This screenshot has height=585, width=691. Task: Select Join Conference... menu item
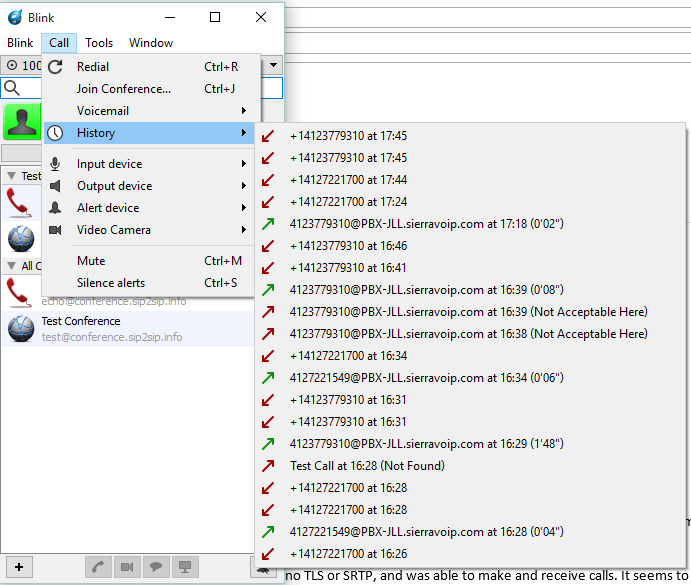[x=149, y=89]
